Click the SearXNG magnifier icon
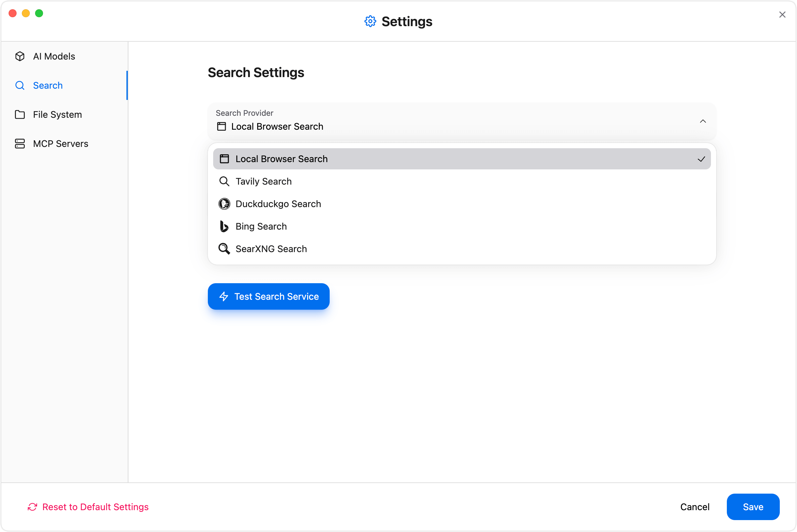The width and height of the screenshot is (797, 532). [x=224, y=249]
